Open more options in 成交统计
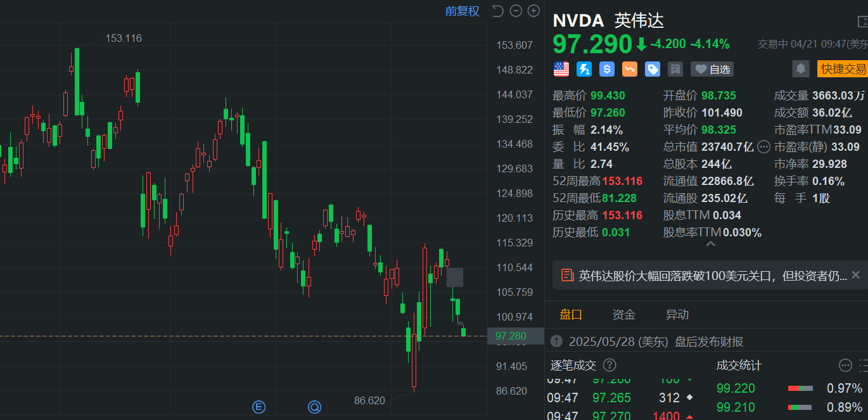Viewport: 868px width, 420px height. pos(845,365)
